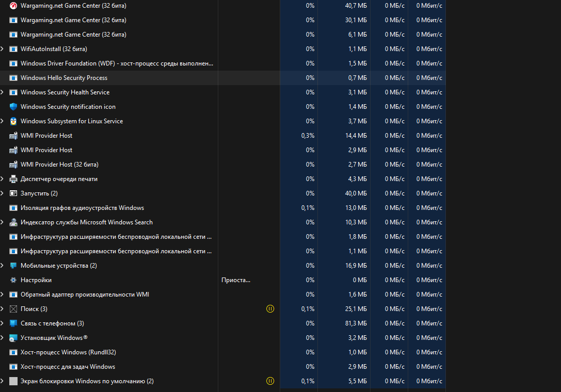Expand Windows Security Health Service entry
The height and width of the screenshot is (392, 561).
click(3, 92)
